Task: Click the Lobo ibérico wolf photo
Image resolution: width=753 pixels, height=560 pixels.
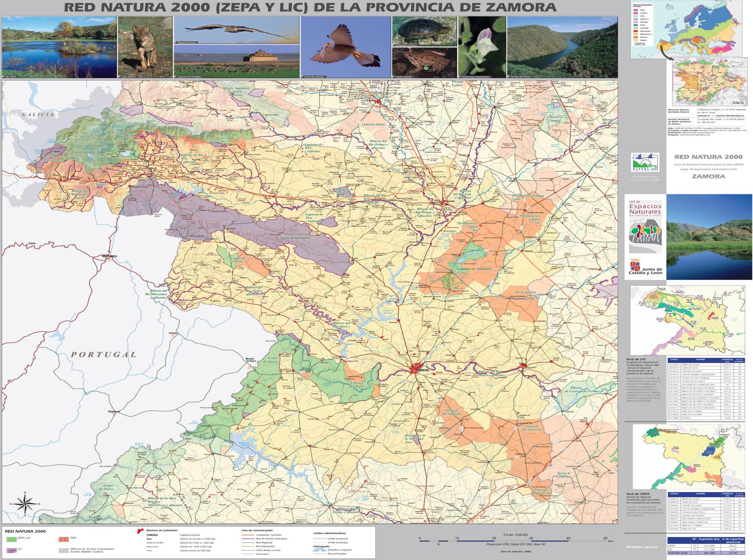Action: pos(145,47)
